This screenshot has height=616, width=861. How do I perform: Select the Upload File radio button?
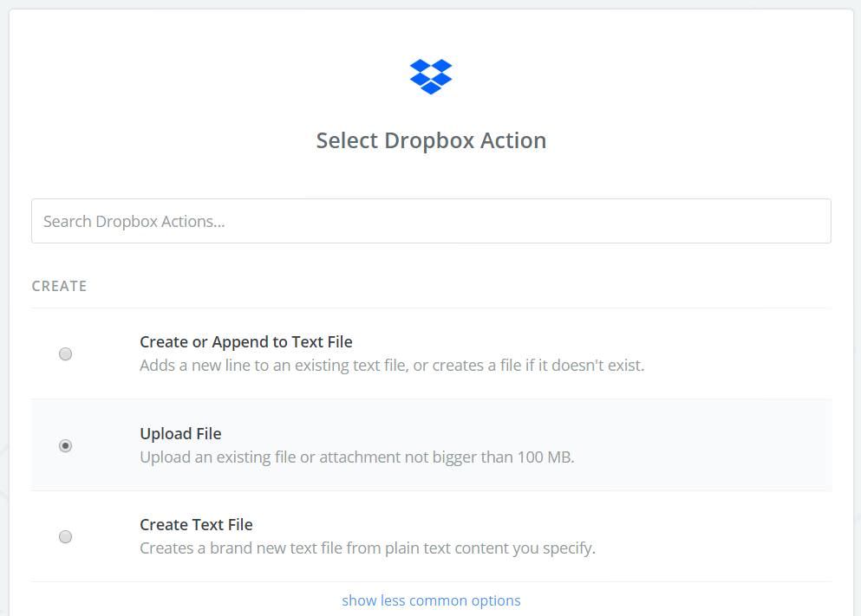click(65, 445)
